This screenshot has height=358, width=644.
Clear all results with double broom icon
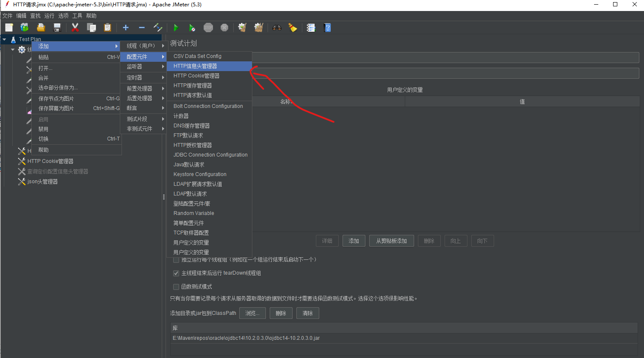(259, 28)
